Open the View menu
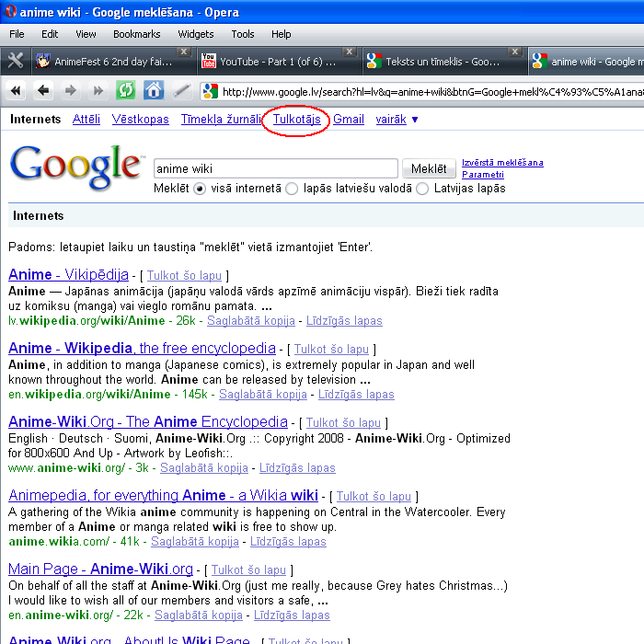The width and height of the screenshot is (644, 644). point(86,34)
